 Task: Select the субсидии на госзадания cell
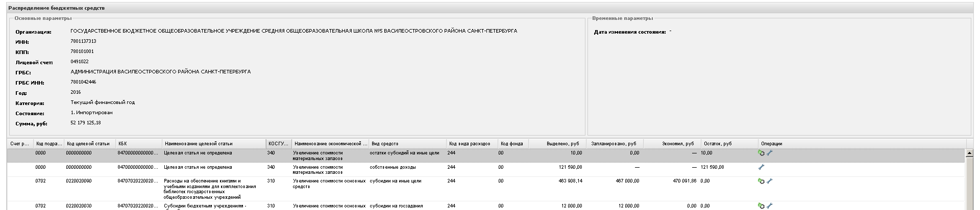click(x=396, y=206)
